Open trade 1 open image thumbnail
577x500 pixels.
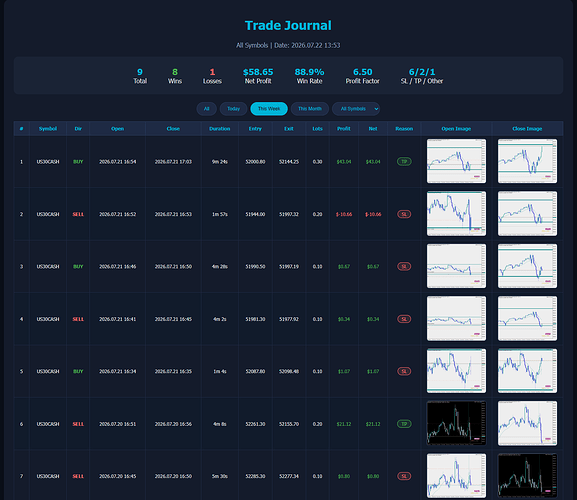click(x=456, y=161)
